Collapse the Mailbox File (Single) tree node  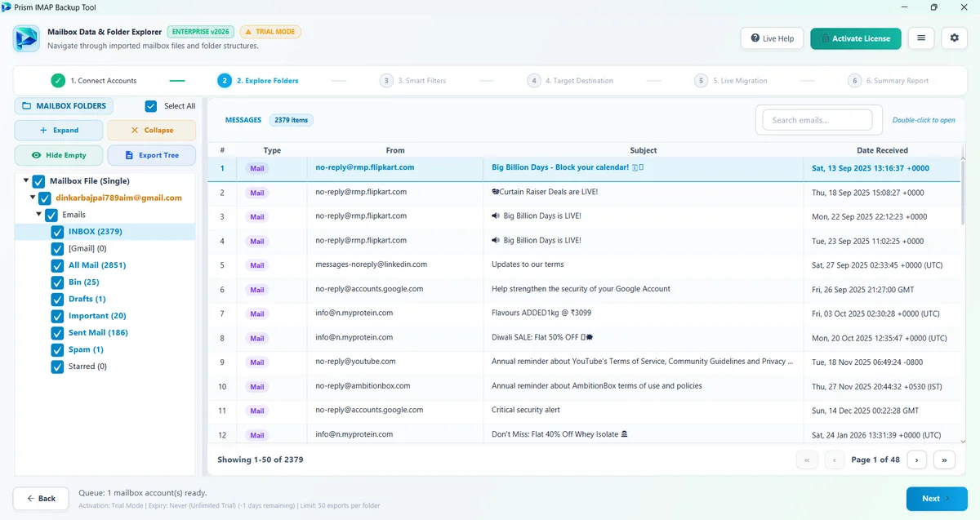(x=26, y=181)
